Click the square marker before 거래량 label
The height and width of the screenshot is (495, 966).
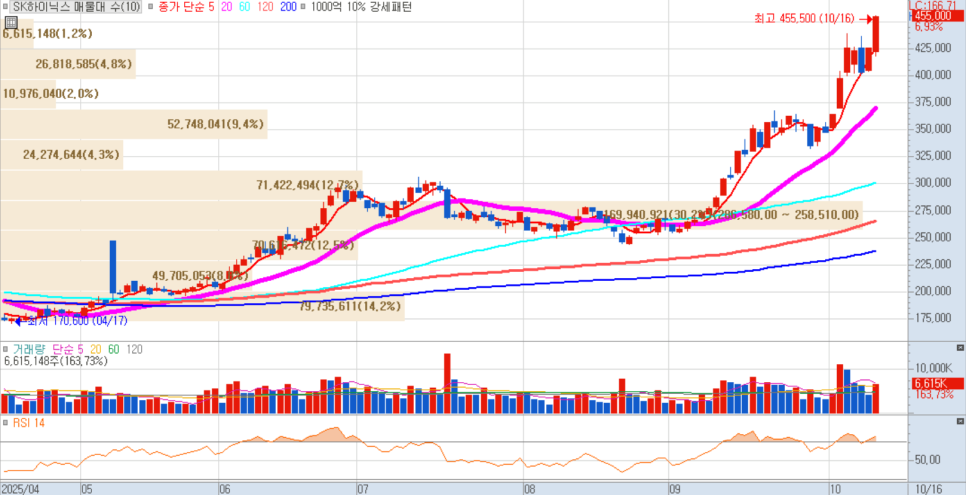tap(6, 350)
